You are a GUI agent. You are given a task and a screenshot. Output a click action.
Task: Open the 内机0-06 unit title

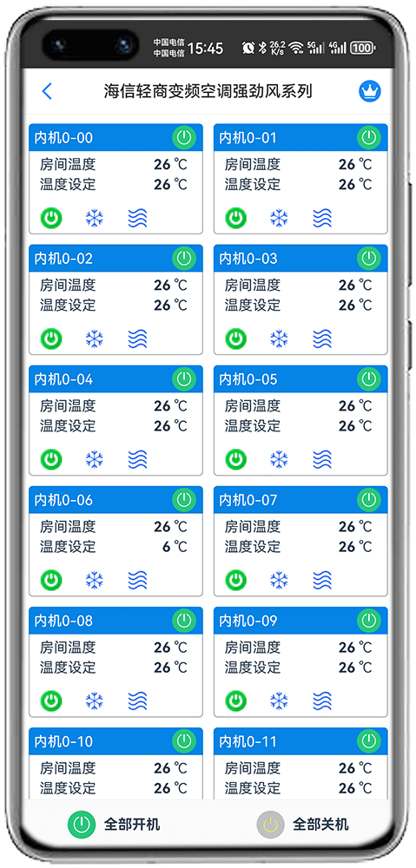(63, 500)
